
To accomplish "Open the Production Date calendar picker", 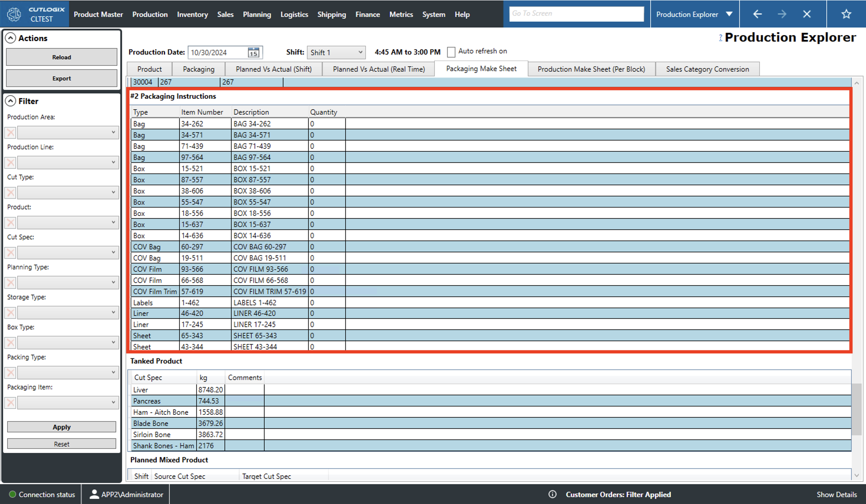I will (253, 53).
